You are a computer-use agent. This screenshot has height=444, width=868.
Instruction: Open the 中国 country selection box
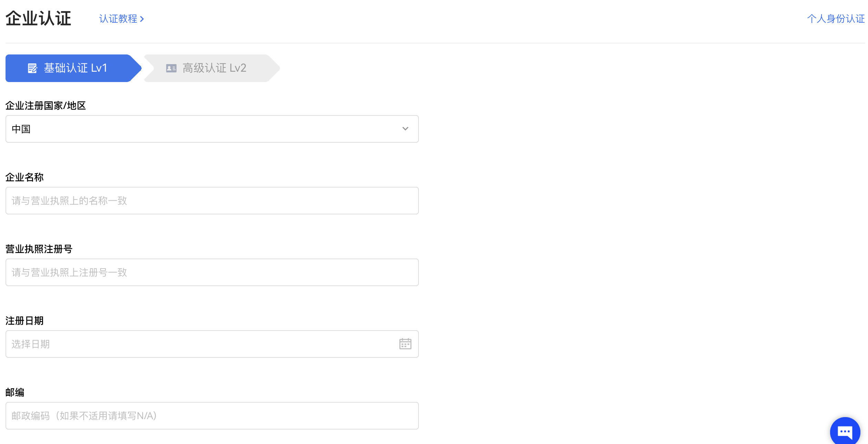212,129
